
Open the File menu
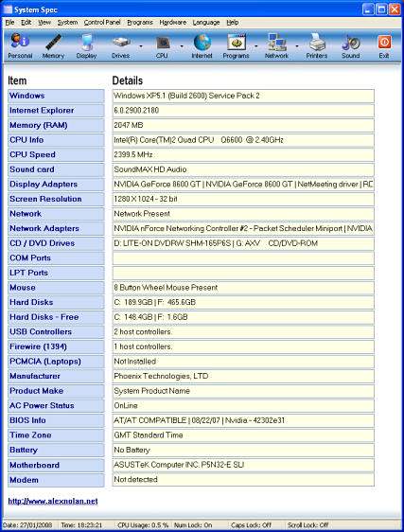coord(9,23)
